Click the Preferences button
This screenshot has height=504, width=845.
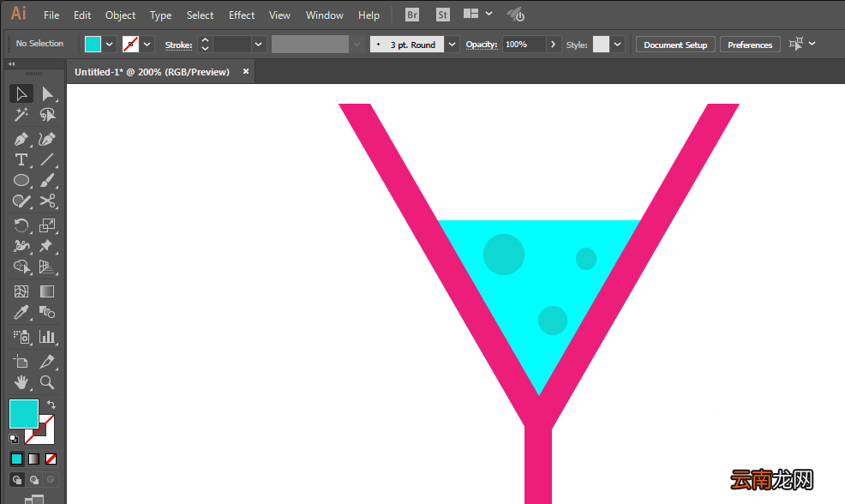750,45
